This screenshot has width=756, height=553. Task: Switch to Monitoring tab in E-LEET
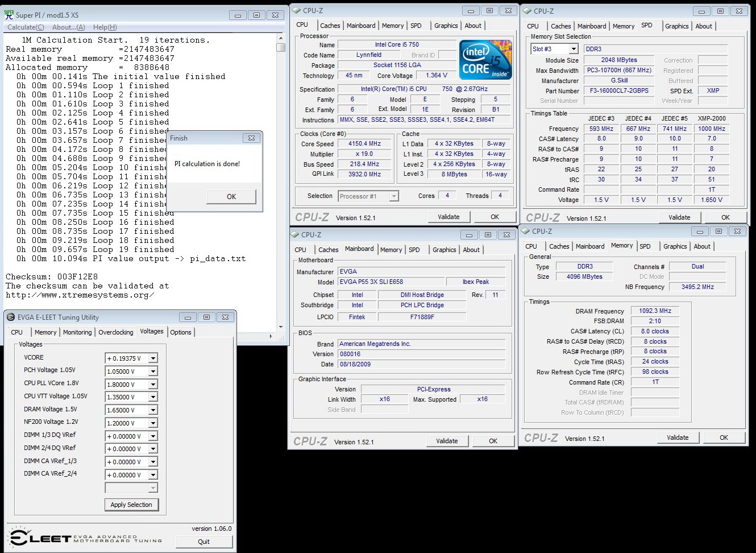click(x=77, y=332)
